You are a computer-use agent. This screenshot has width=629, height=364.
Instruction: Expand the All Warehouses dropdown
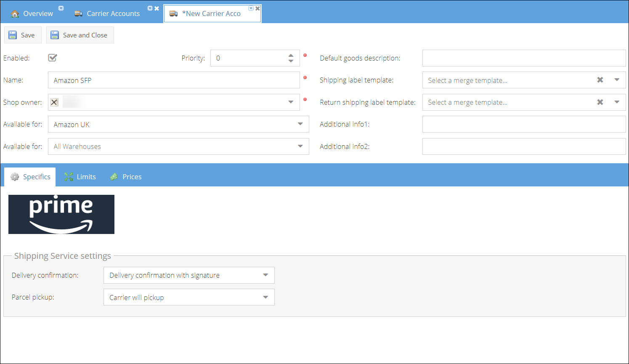(300, 146)
